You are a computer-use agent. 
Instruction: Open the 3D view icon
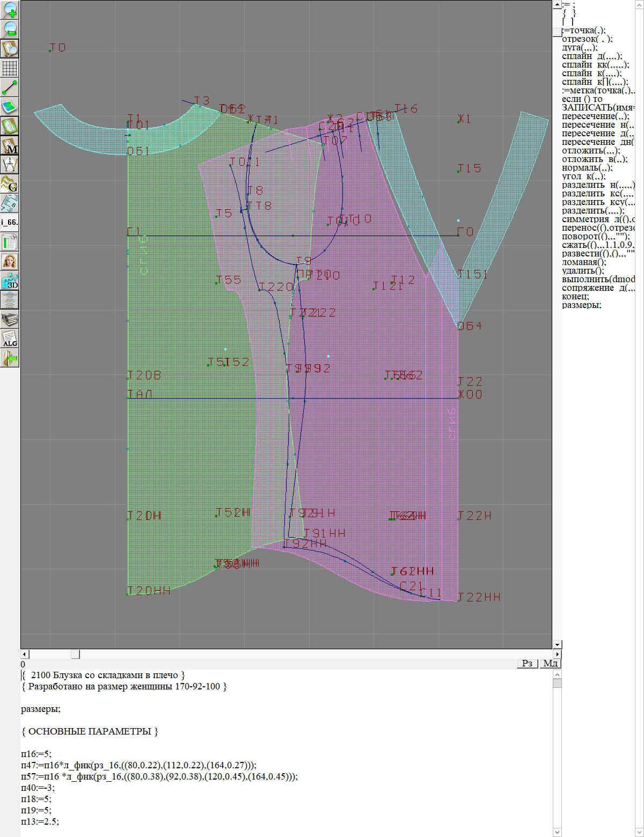tap(10, 281)
